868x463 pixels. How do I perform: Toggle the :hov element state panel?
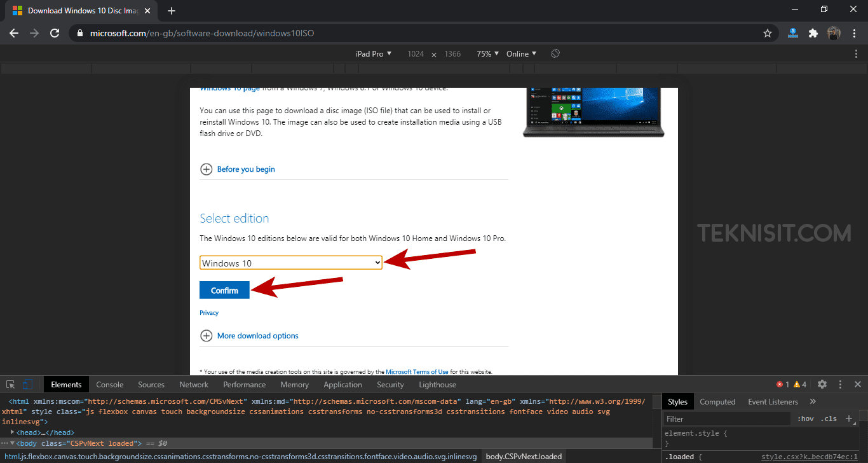[x=806, y=418]
